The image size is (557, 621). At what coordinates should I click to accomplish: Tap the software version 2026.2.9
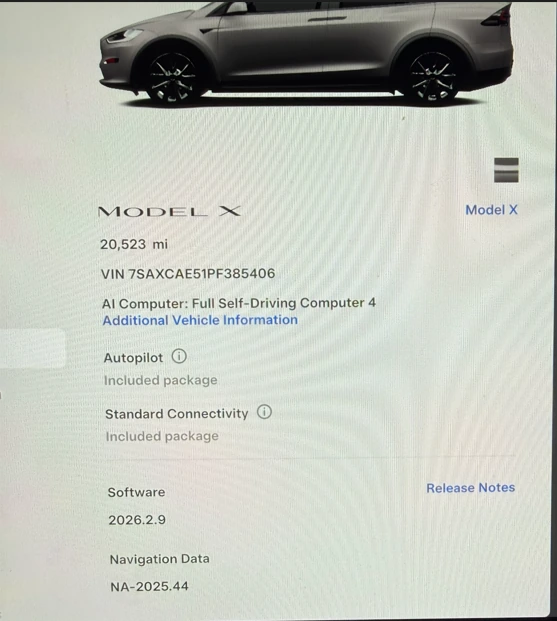tap(137, 520)
